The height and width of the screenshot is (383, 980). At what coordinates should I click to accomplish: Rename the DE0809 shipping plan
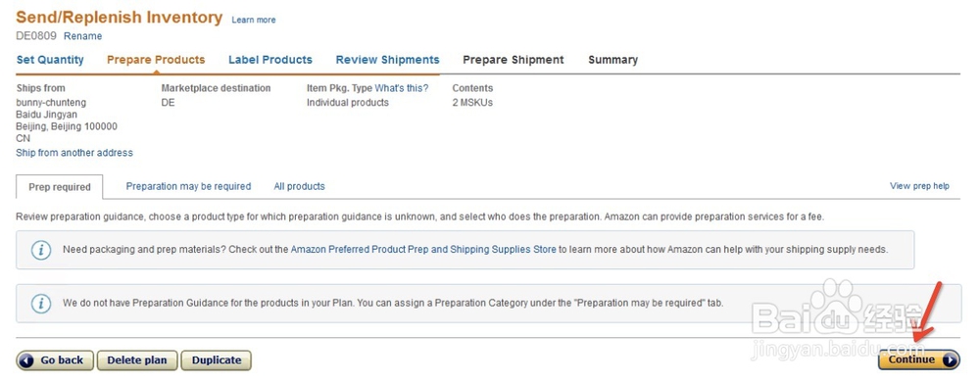point(82,36)
